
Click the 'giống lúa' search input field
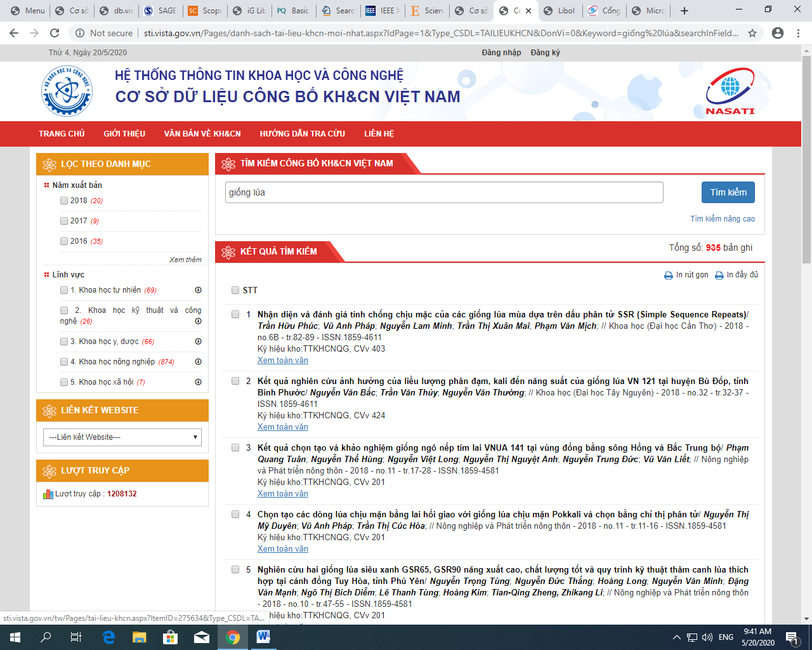(444, 192)
